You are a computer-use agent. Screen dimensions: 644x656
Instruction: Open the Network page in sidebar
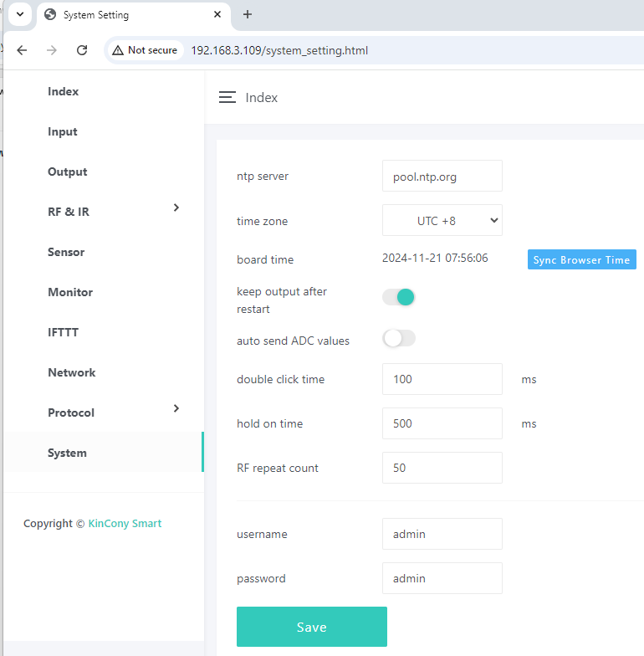[72, 372]
